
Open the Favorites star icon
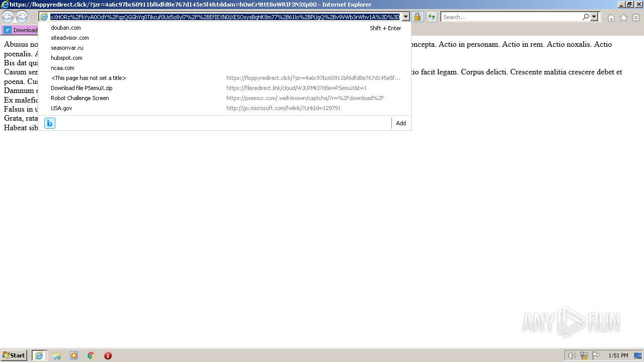623,18
